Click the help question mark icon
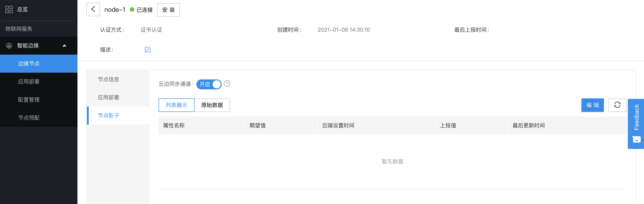 227,84
